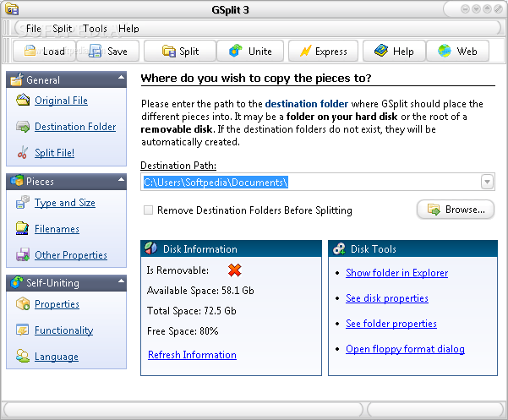Image resolution: width=508 pixels, height=420 pixels.
Task: Open the Tools menu
Action: (95, 29)
